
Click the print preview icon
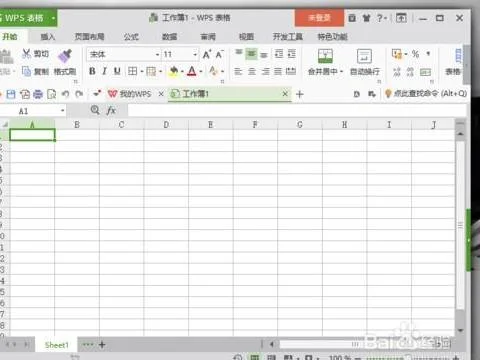pyautogui.click(x=52, y=94)
